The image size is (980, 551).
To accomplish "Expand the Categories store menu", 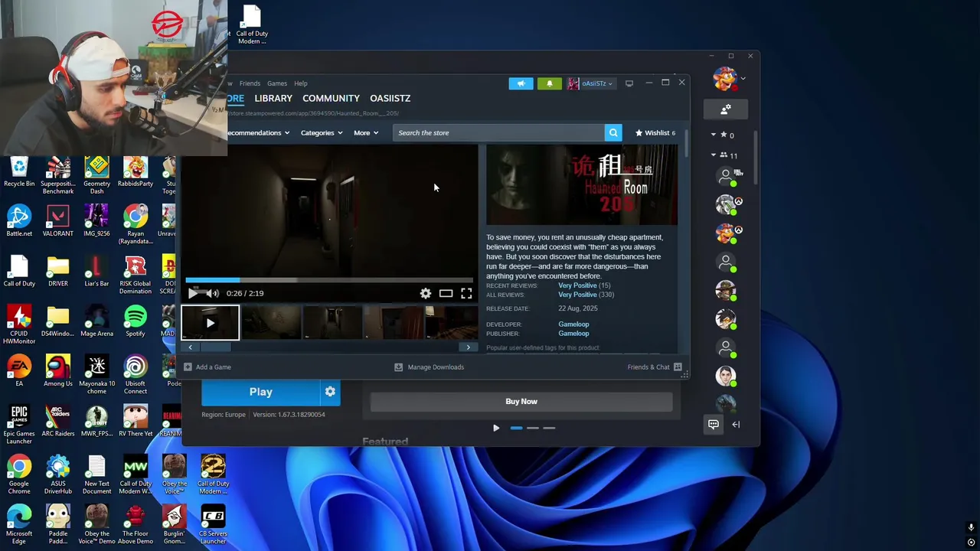I will 321,132.
